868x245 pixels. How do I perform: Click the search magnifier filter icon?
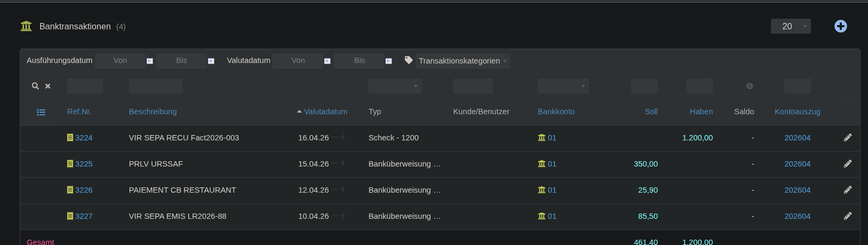click(x=35, y=86)
